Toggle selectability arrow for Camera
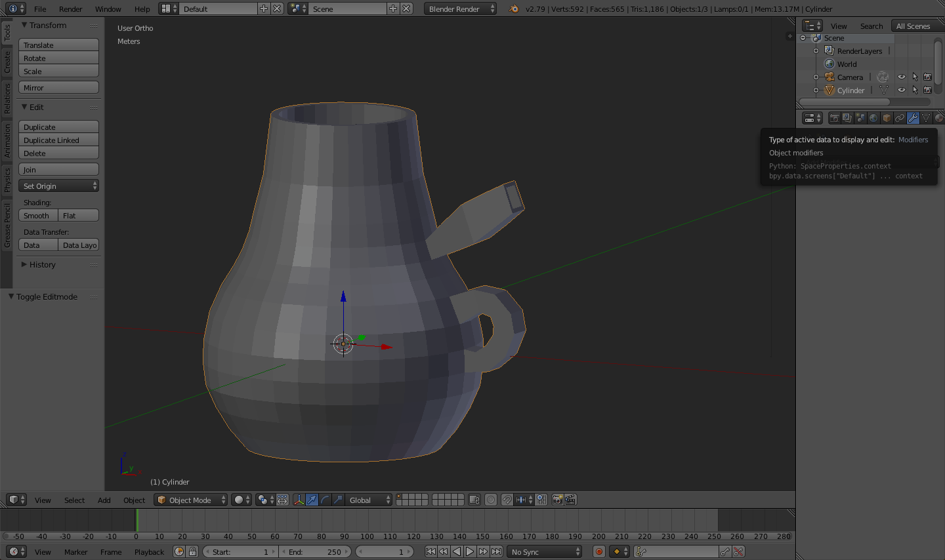This screenshot has width=945, height=560. 915,77
